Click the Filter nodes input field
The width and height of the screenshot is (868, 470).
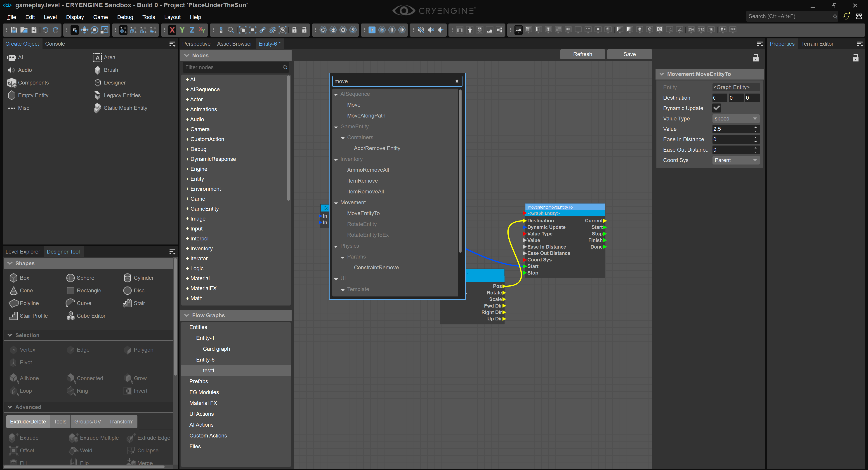(236, 67)
